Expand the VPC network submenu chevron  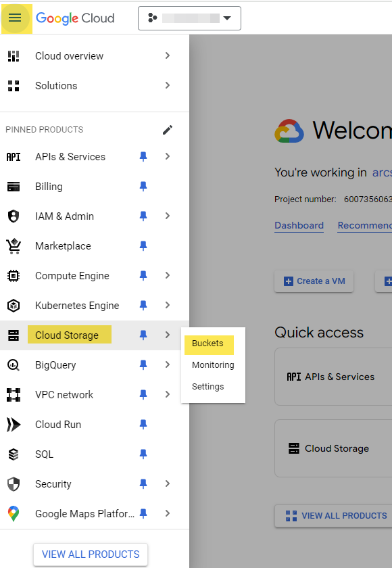167,394
